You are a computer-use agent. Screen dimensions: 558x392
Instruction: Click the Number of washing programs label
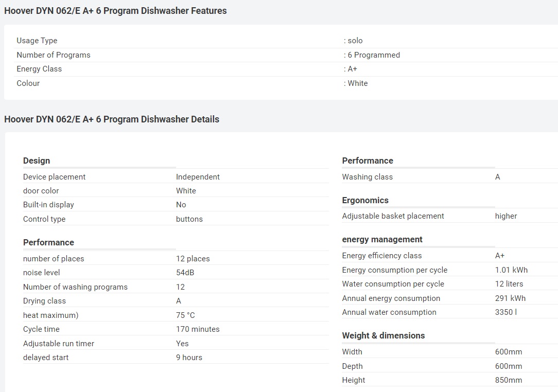point(75,287)
